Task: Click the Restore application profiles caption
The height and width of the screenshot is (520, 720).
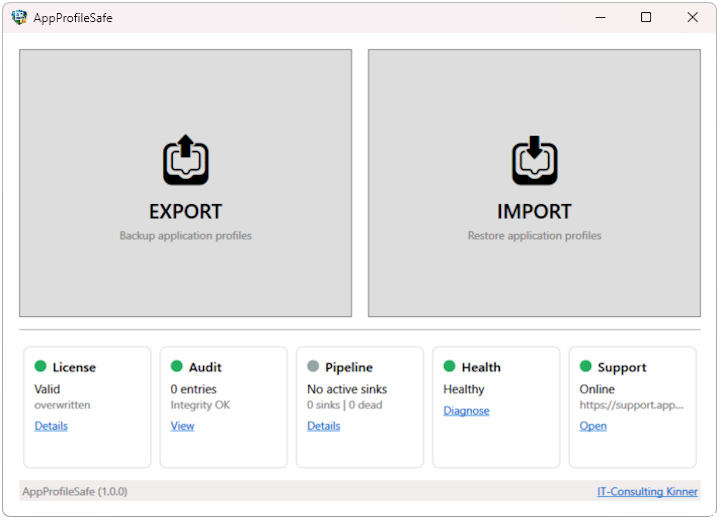Action: pos(534,236)
